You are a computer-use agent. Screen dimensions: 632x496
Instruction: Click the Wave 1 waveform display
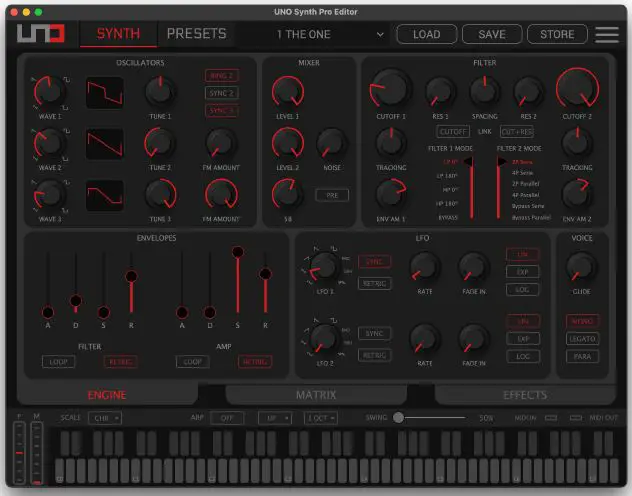(105, 93)
